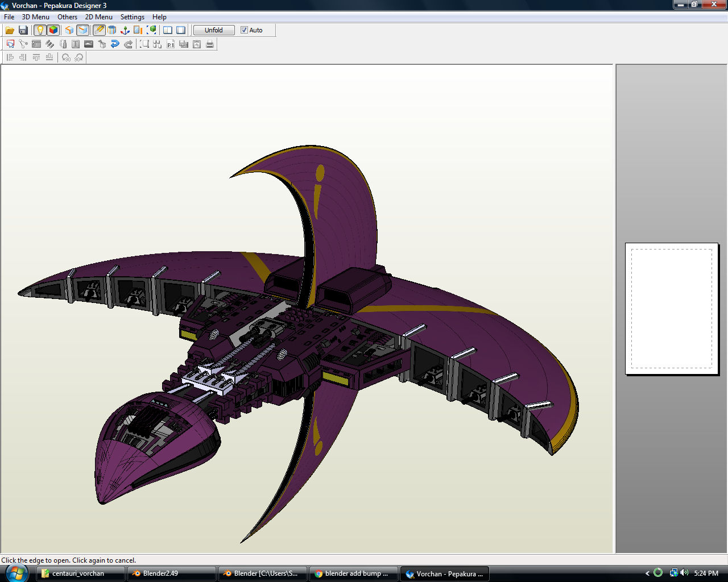Viewport: 728px width, 582px height.
Task: Click the blank paper page in 2D pane
Action: coord(672,309)
